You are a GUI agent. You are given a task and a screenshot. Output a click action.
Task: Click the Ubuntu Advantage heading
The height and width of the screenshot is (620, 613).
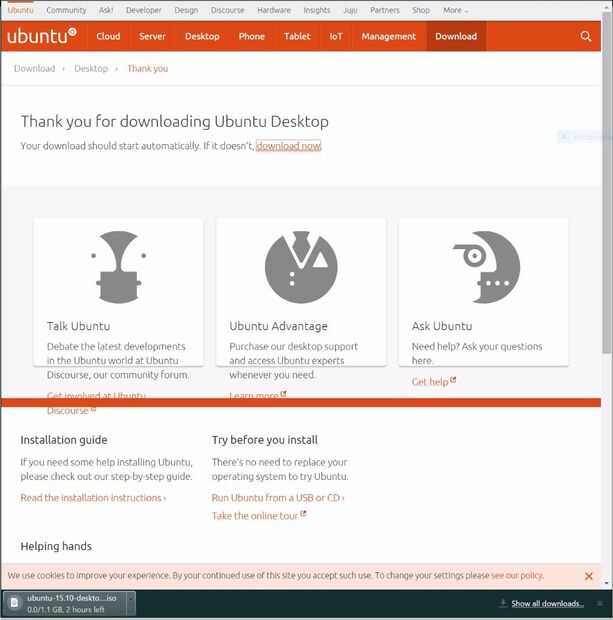click(278, 326)
